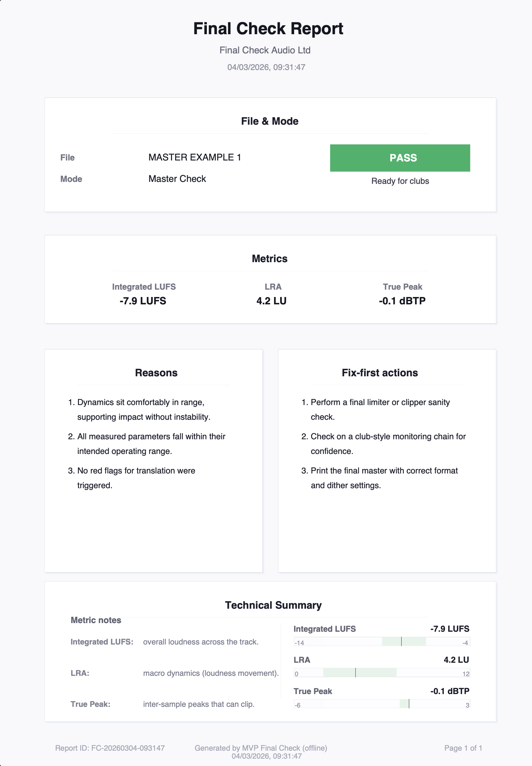This screenshot has height=766, width=532.
Task: Click the Reasons section heading
Action: (x=156, y=373)
